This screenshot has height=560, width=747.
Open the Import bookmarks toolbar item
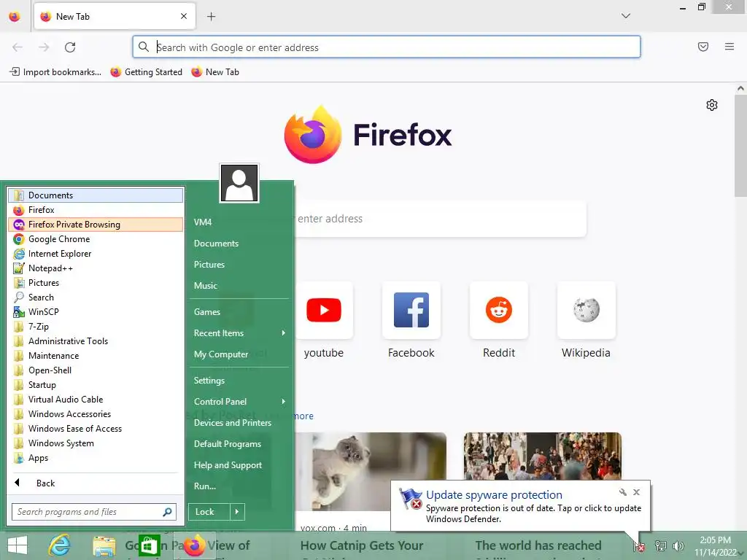[55, 72]
